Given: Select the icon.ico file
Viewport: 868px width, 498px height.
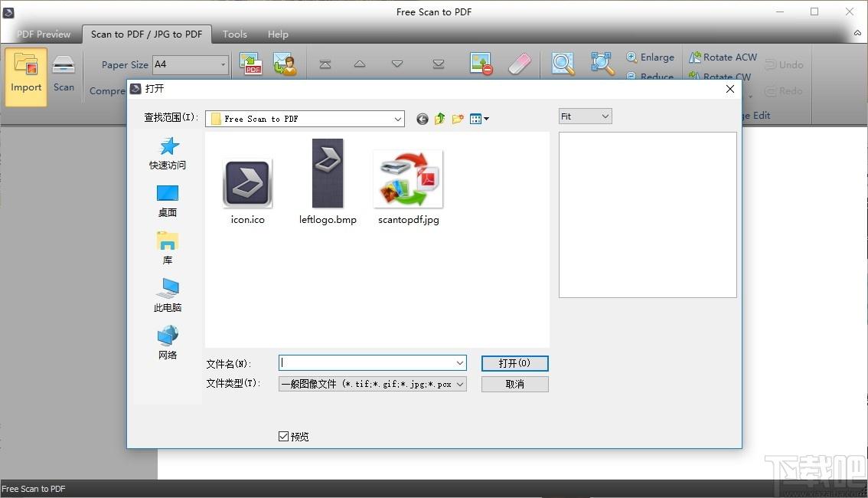Looking at the screenshot, I should (247, 192).
